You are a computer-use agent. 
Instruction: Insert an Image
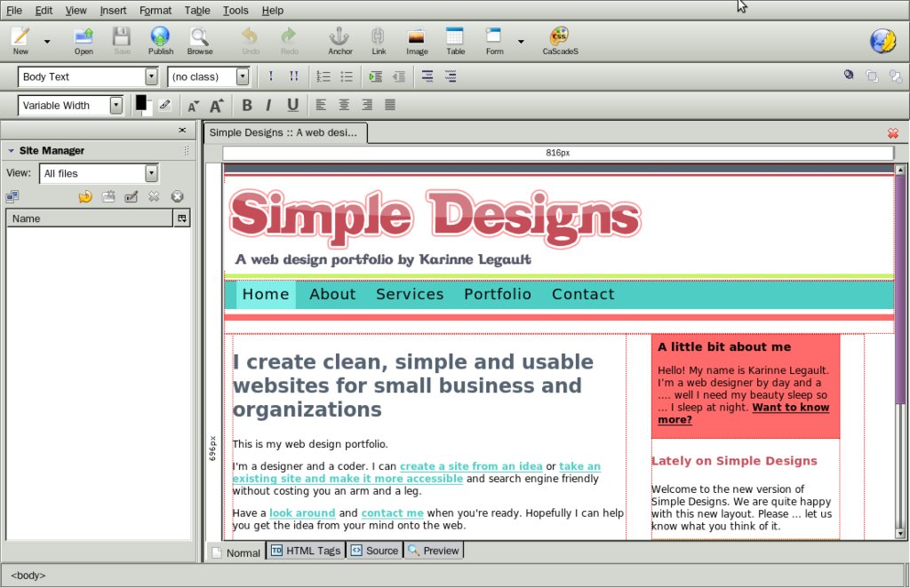417,41
